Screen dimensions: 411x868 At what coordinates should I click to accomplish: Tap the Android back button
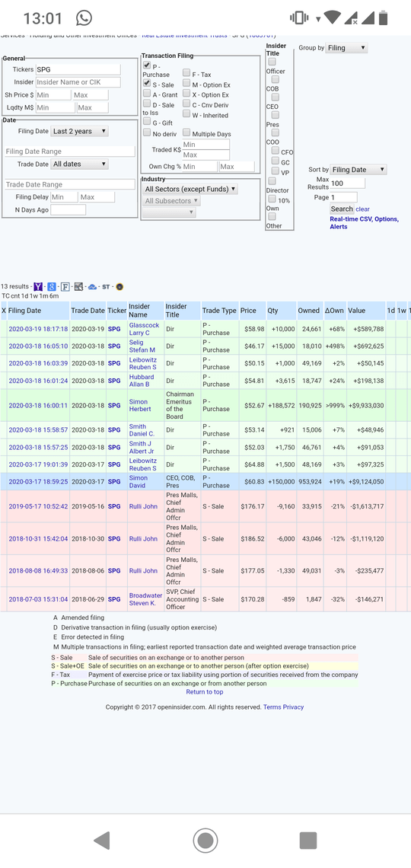pyautogui.click(x=102, y=841)
